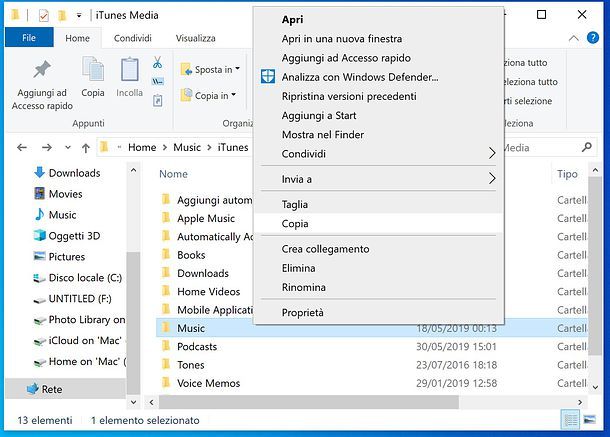Click the Aggiungi ad Accesso rapido pin icon
The width and height of the screenshot is (610, 437).
coord(42,70)
